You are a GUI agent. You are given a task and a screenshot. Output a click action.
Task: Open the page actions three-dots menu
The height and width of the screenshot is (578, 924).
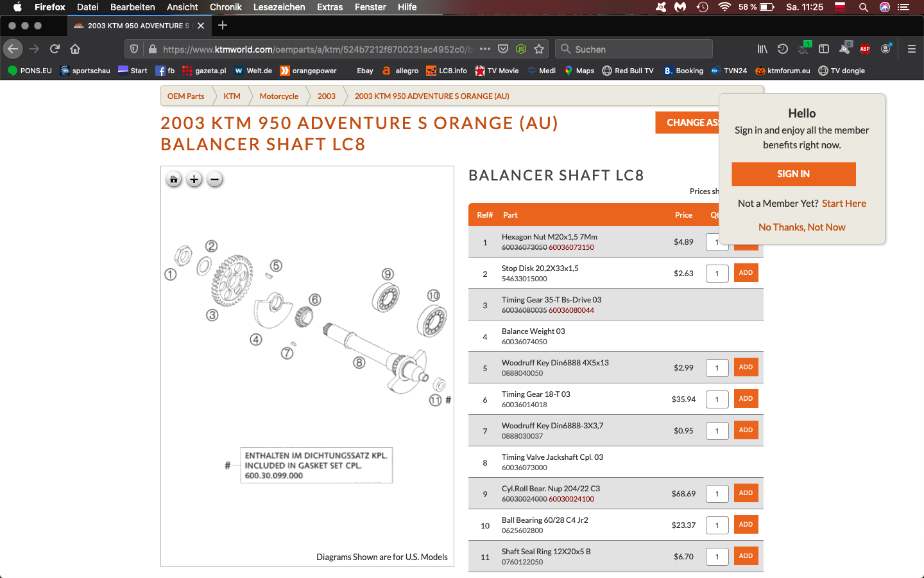[x=485, y=49]
